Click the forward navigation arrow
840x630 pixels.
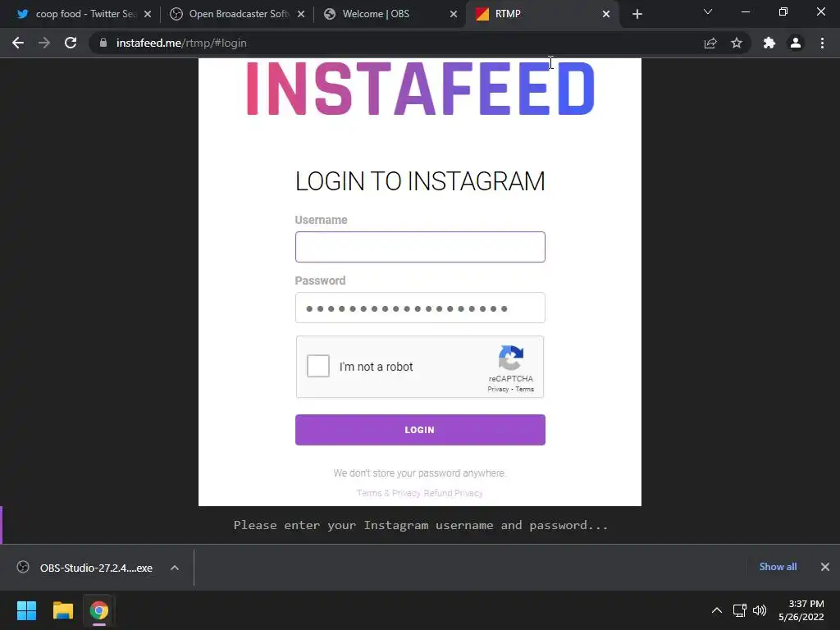[x=44, y=43]
